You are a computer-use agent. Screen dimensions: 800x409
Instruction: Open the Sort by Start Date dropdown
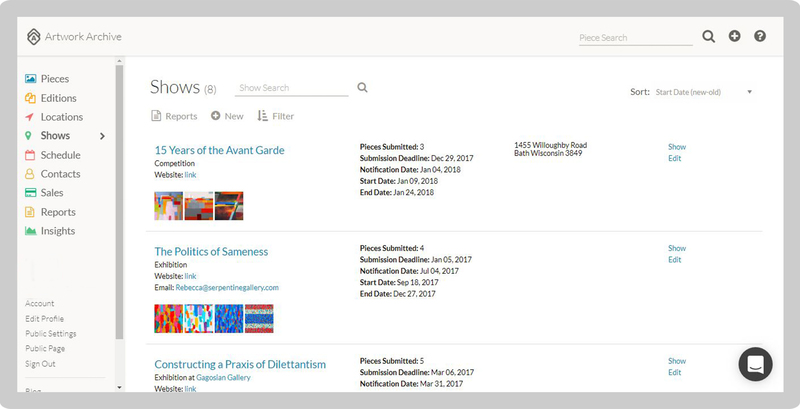(702, 92)
